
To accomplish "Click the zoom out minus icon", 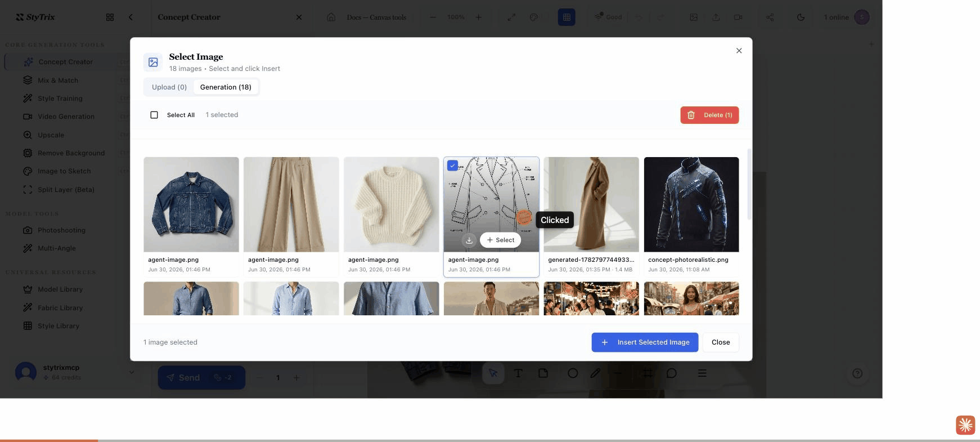I will point(433,17).
